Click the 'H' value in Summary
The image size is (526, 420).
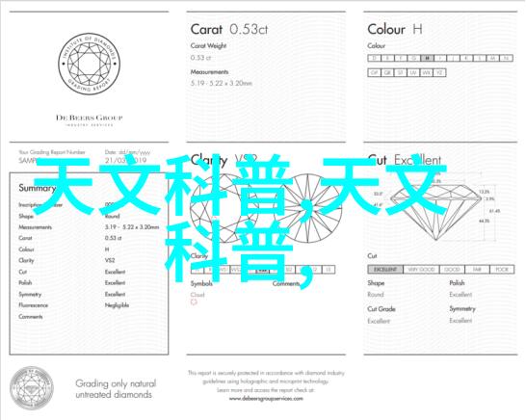tap(107, 249)
